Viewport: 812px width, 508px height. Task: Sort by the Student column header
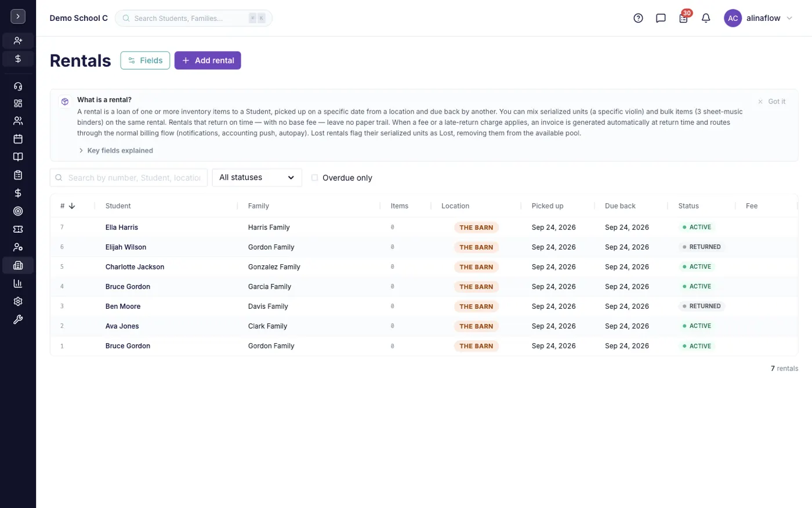tap(118, 206)
